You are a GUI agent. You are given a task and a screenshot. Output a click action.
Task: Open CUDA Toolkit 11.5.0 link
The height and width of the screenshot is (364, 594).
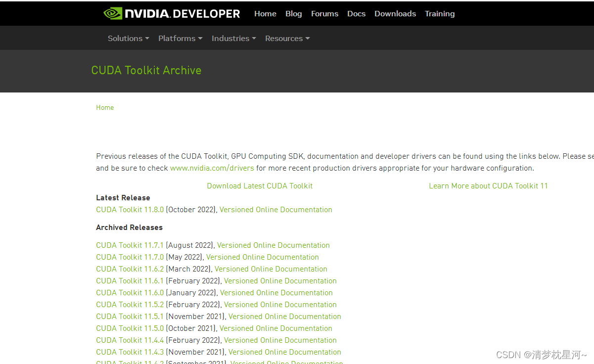130,328
